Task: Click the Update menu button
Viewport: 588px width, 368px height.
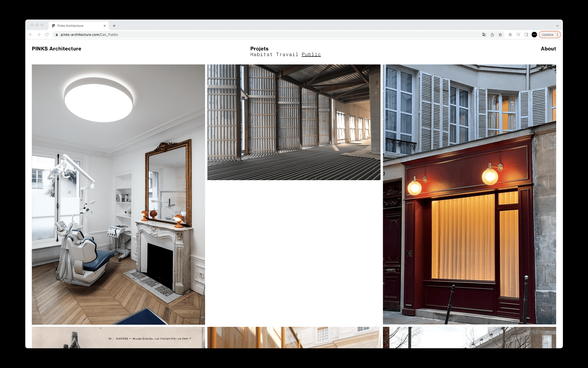Action: coord(549,35)
